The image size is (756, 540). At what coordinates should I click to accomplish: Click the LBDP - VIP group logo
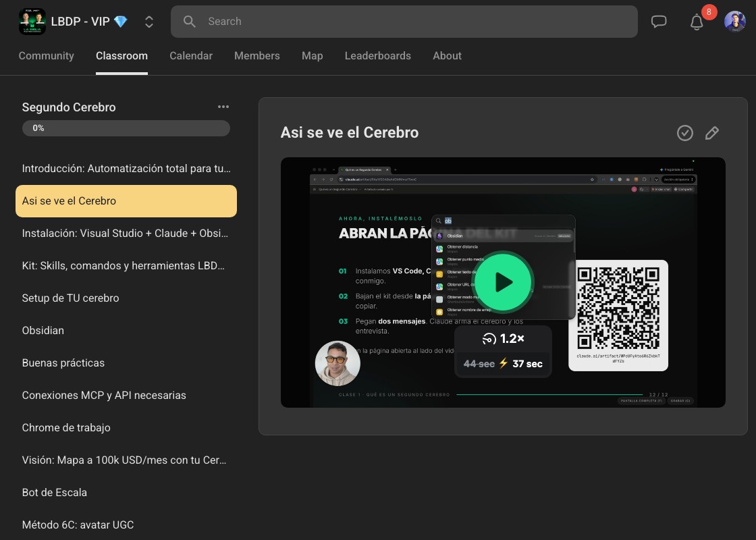(32, 21)
